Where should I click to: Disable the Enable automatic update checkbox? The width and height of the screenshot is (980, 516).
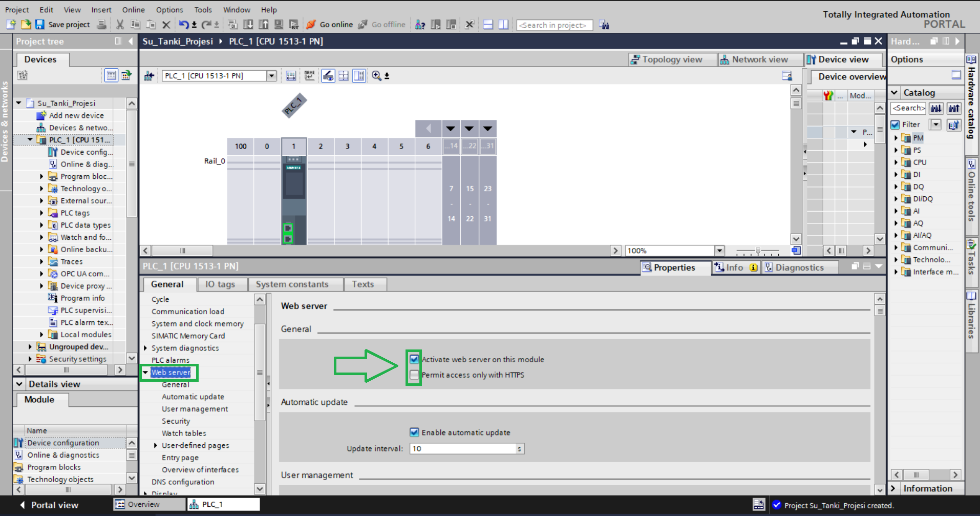[414, 432]
